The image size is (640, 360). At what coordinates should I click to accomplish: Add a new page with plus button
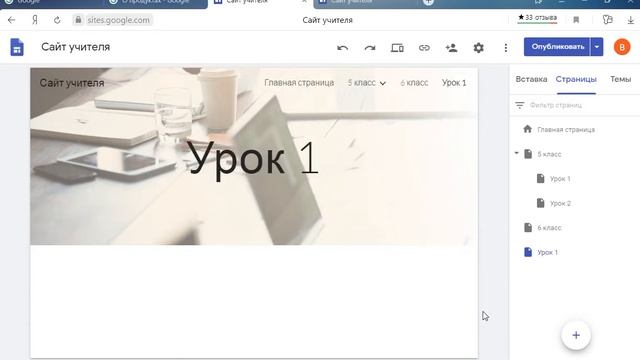pos(576,335)
